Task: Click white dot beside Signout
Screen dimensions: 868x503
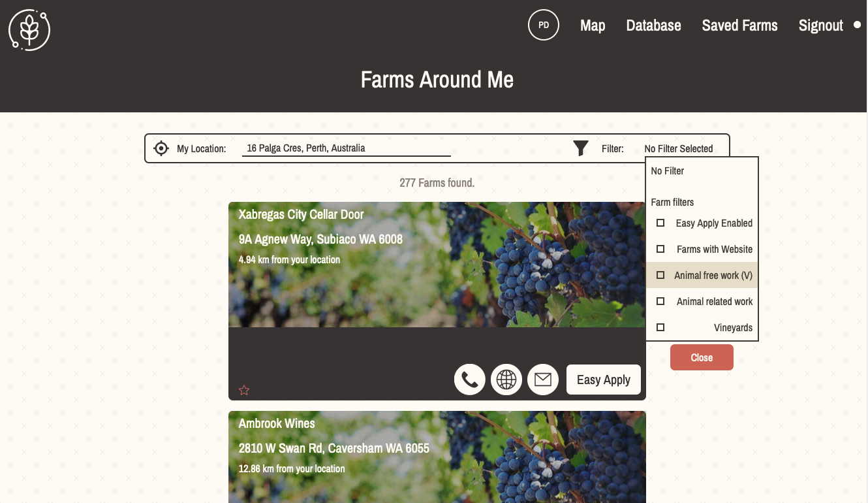Action: pos(858,25)
